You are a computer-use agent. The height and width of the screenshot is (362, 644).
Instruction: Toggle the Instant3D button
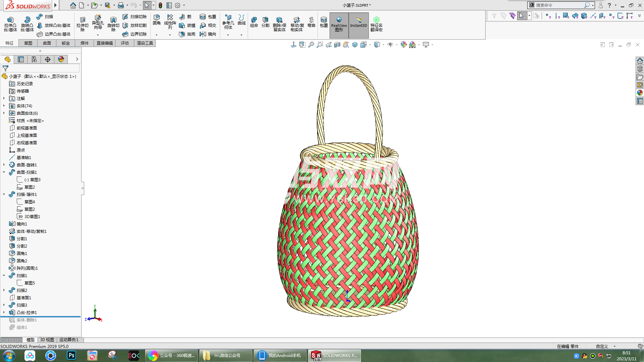358,22
